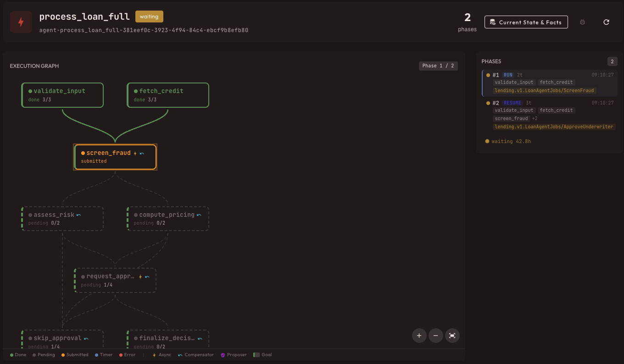This screenshot has height=364, width=624.
Task: Select the fetch_credit node
Action: click(x=168, y=95)
